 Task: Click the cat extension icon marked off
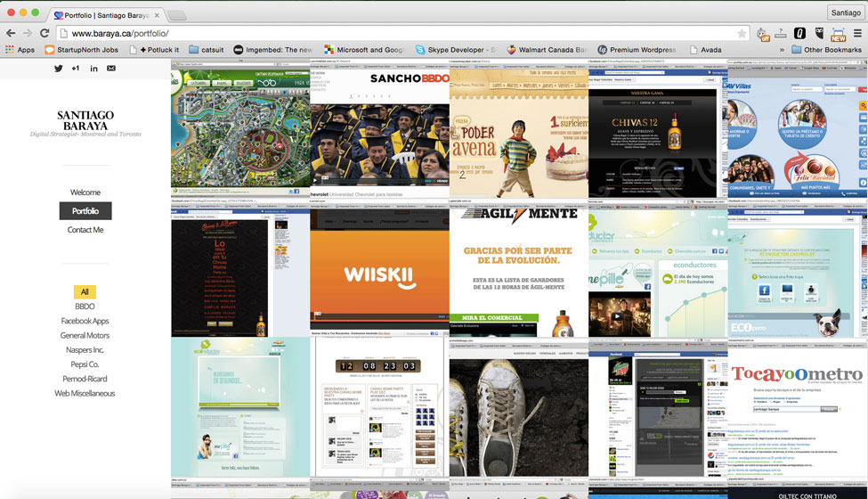click(x=763, y=34)
